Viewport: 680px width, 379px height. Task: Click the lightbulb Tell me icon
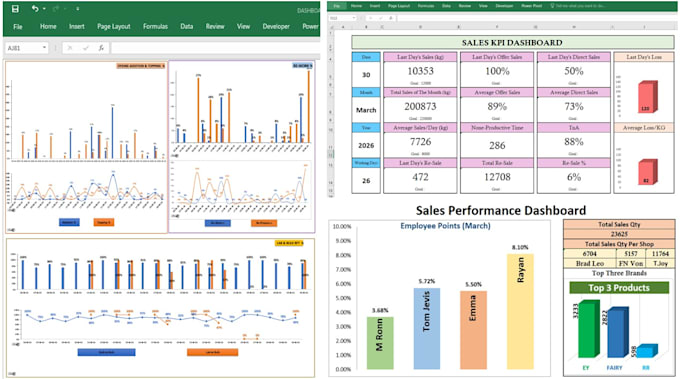[552, 6]
